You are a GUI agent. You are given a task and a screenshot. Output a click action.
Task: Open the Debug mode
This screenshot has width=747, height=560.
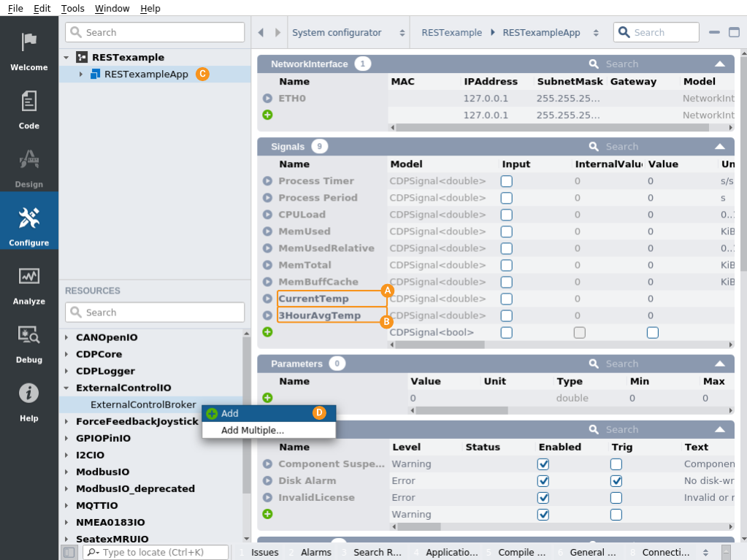coord(28,343)
